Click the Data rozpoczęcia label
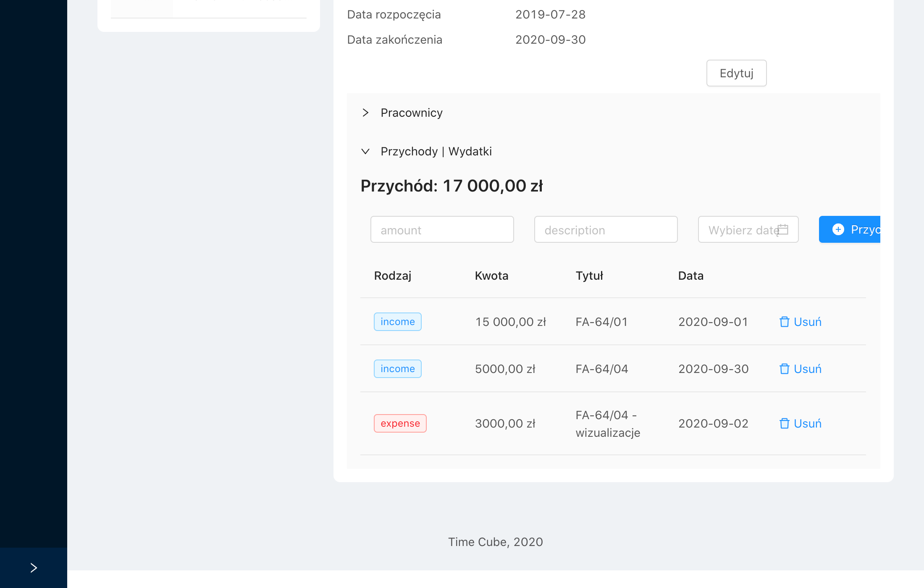The height and width of the screenshot is (588, 924). (x=394, y=14)
